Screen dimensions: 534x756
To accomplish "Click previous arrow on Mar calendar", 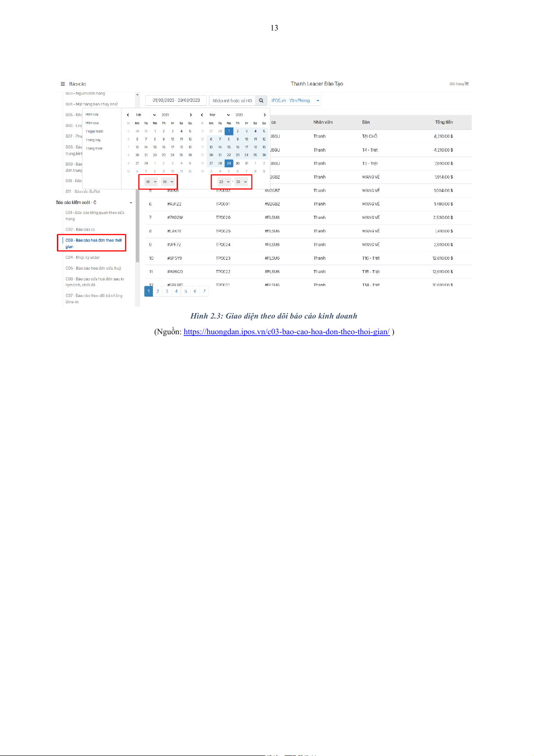I will pyautogui.click(x=202, y=115).
